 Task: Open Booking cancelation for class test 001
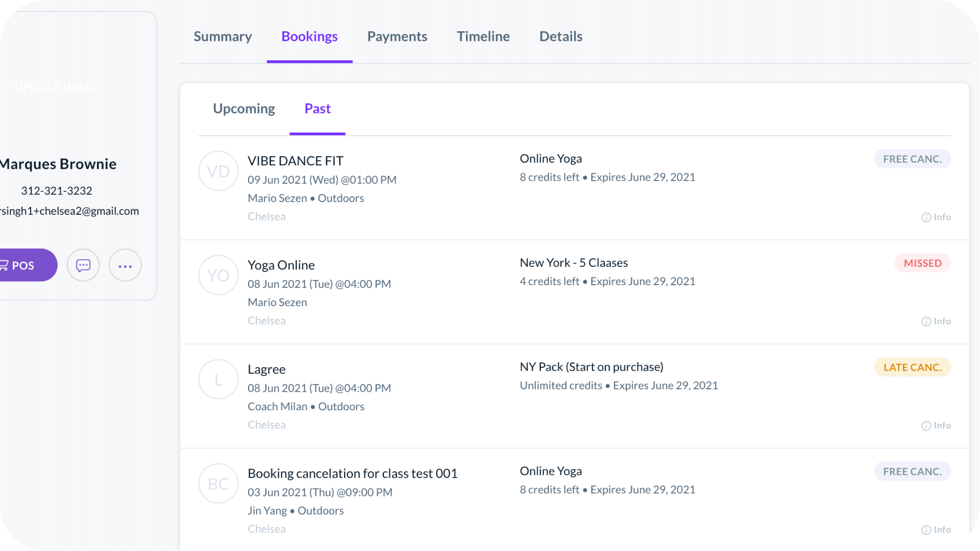[353, 473]
